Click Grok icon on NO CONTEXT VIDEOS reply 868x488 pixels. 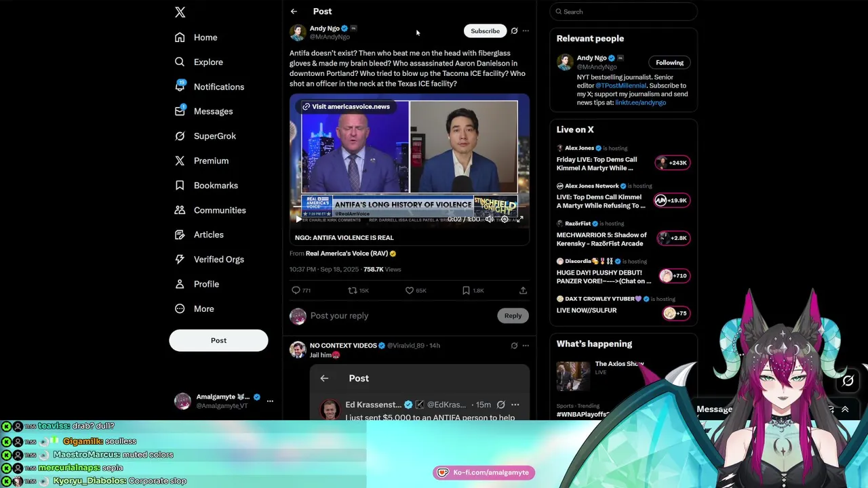514,346
